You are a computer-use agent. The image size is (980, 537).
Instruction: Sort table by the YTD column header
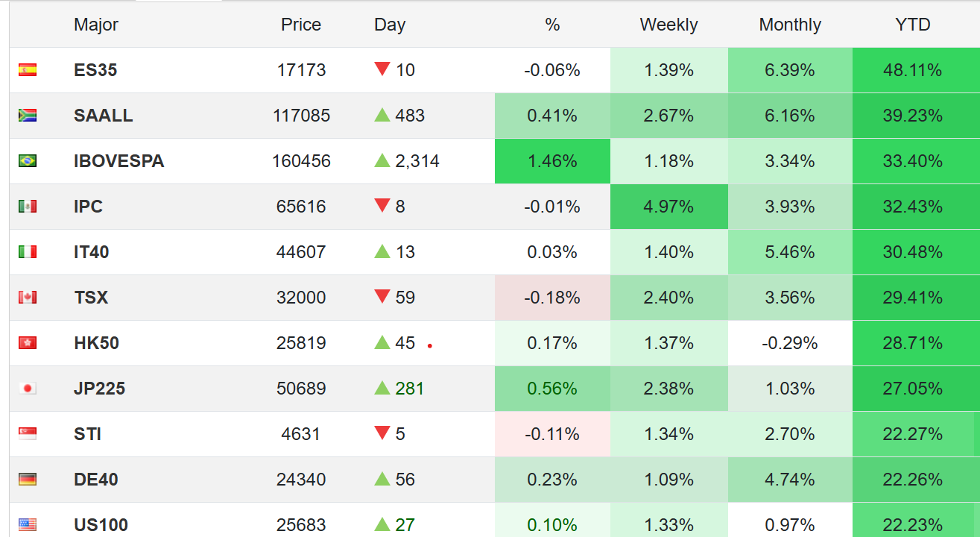913,25
